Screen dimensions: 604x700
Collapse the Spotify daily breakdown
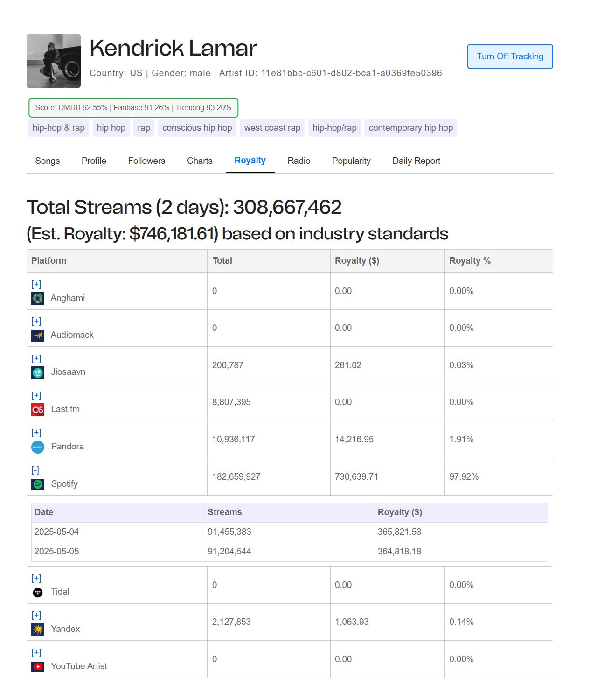click(x=35, y=470)
